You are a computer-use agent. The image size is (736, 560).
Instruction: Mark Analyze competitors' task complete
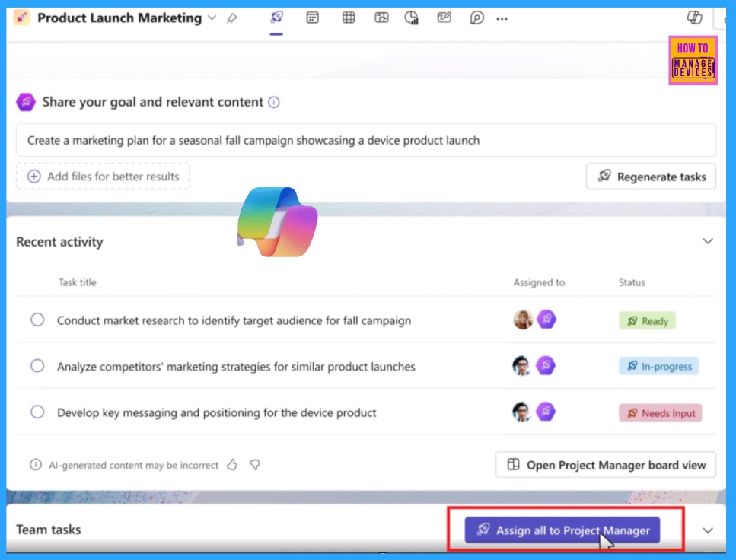click(x=37, y=366)
